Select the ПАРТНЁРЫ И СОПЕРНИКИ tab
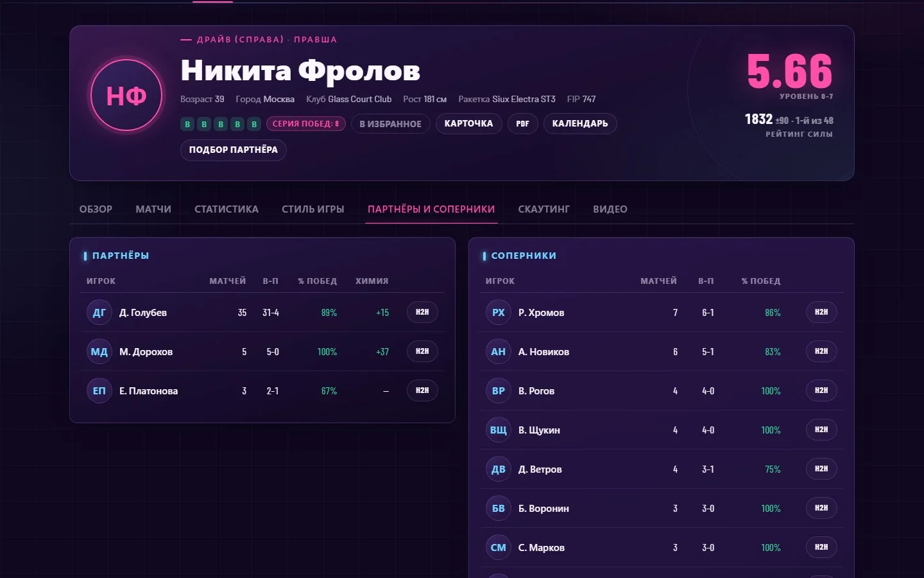This screenshot has height=578, width=924. 431,209
